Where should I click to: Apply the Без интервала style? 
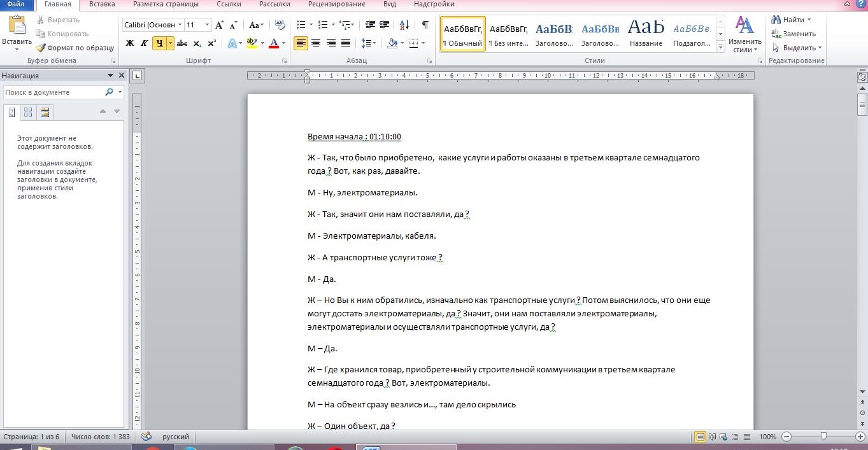coord(508,34)
